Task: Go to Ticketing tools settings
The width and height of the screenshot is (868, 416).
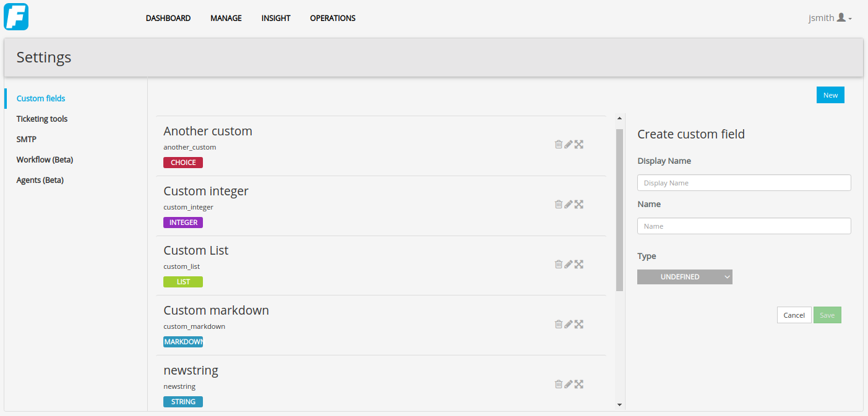Action: tap(42, 119)
